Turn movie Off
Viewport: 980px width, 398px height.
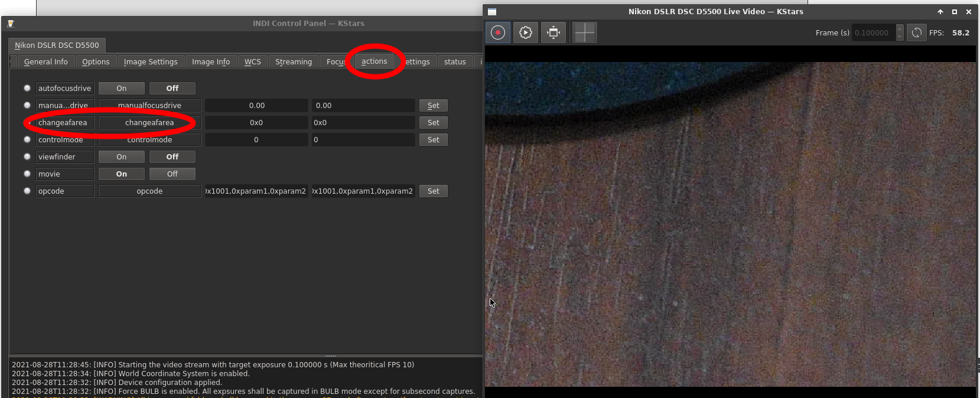(172, 174)
